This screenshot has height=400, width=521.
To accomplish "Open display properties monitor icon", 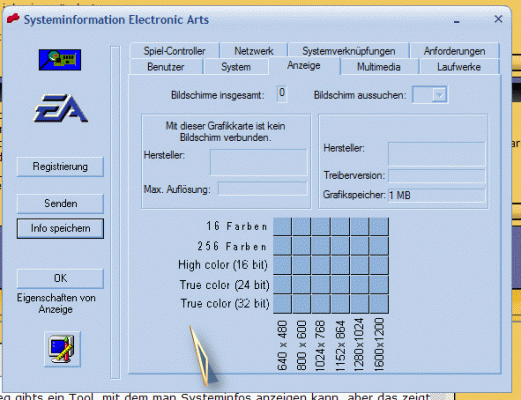I will tap(62, 349).
